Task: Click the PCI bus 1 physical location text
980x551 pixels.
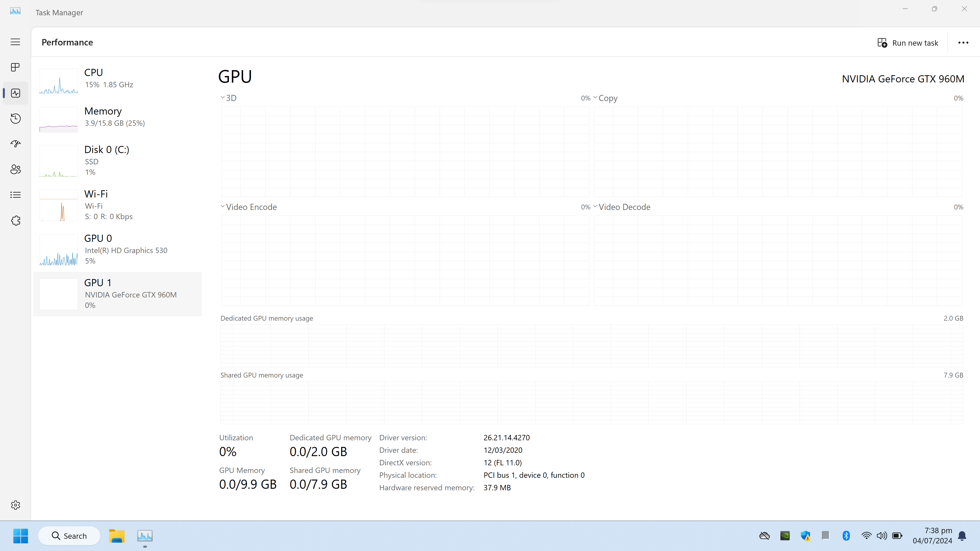Action: pyautogui.click(x=534, y=475)
